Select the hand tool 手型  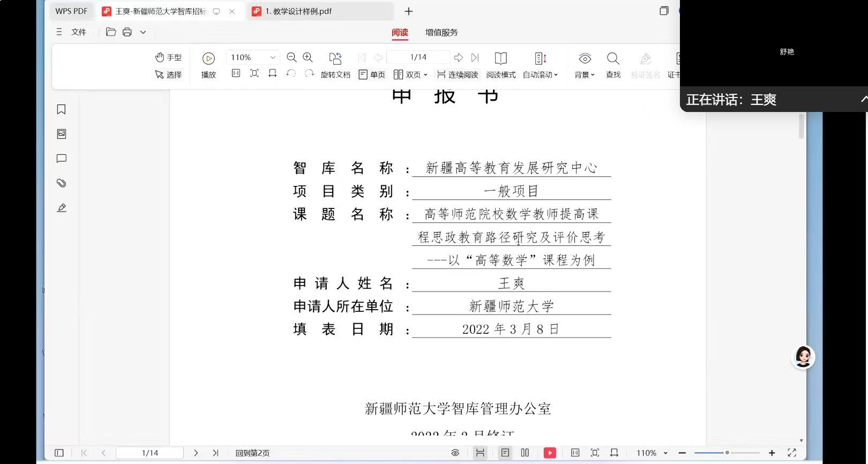pyautogui.click(x=168, y=57)
